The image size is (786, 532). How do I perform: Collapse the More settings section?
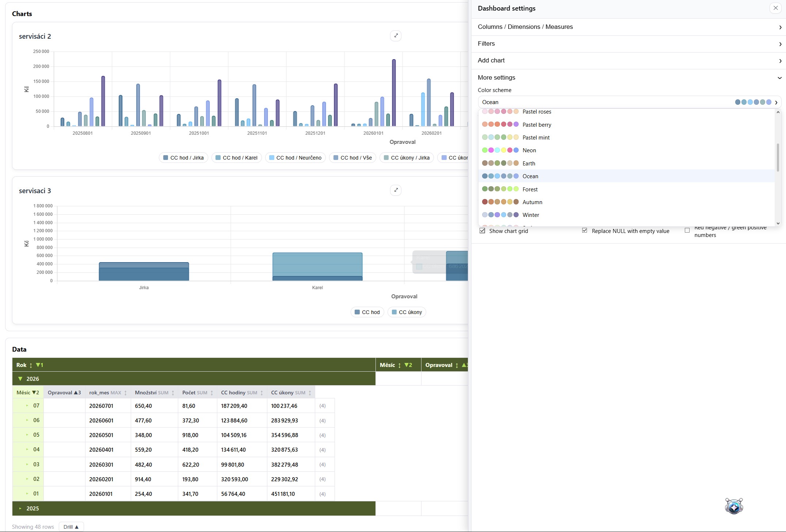click(628, 77)
